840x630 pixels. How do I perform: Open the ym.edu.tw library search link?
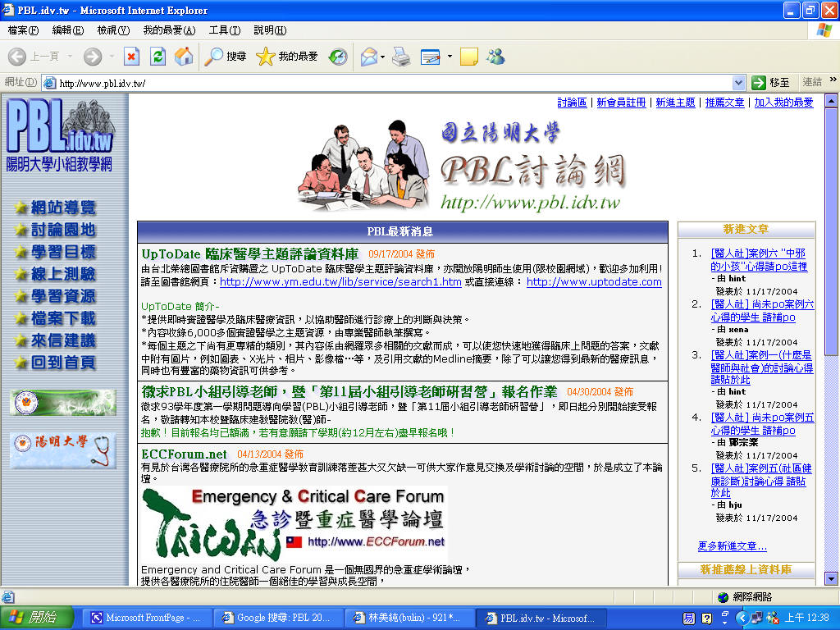pos(340,282)
